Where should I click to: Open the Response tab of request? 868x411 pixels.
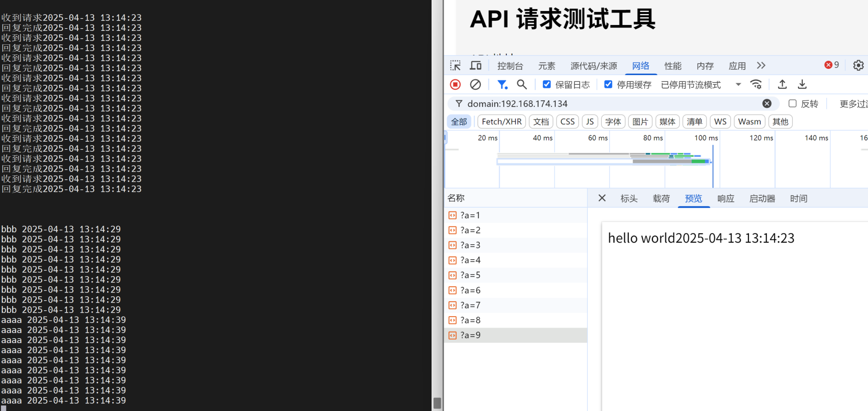[x=726, y=199]
